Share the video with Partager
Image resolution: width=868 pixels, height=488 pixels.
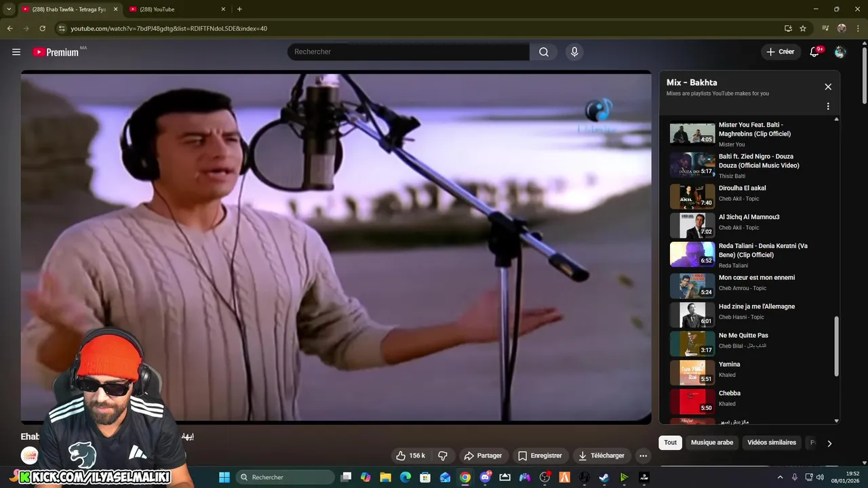[483, 455]
